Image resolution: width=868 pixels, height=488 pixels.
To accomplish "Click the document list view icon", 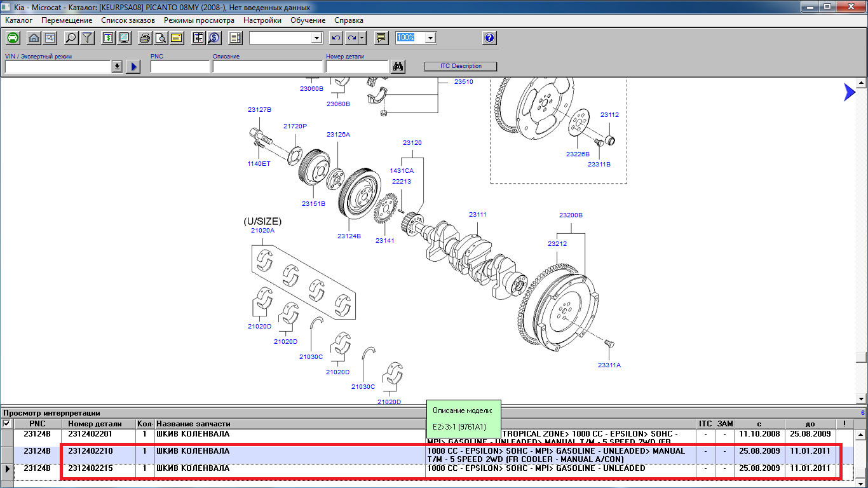I will click(x=235, y=38).
